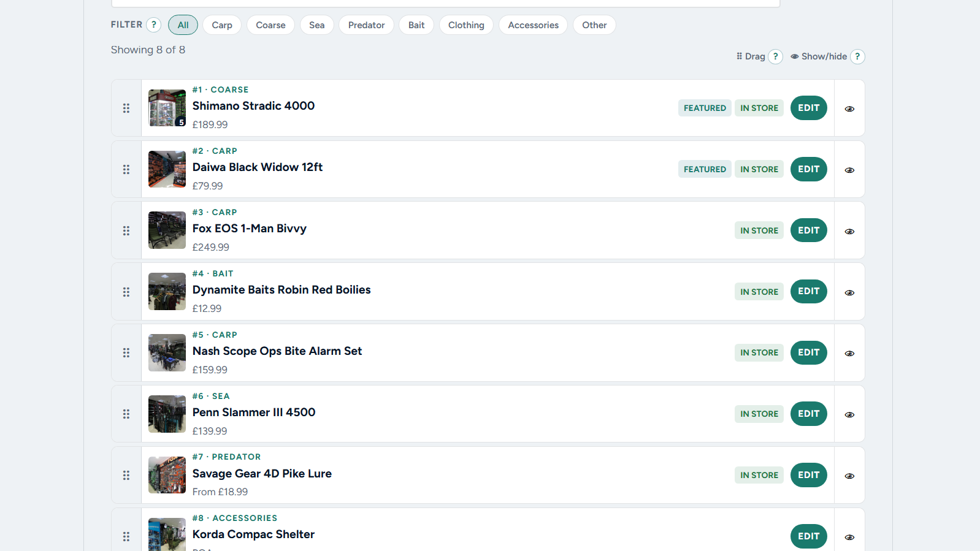
Task: Open the Korda Compac Shelter thumbnail
Action: click(x=167, y=534)
